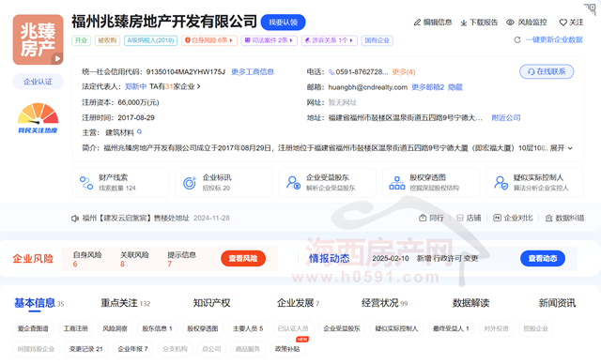Image resolution: width=601 pixels, height=364 pixels.
Task: Click the 兆臻房产 company logo
Action: coord(38,39)
